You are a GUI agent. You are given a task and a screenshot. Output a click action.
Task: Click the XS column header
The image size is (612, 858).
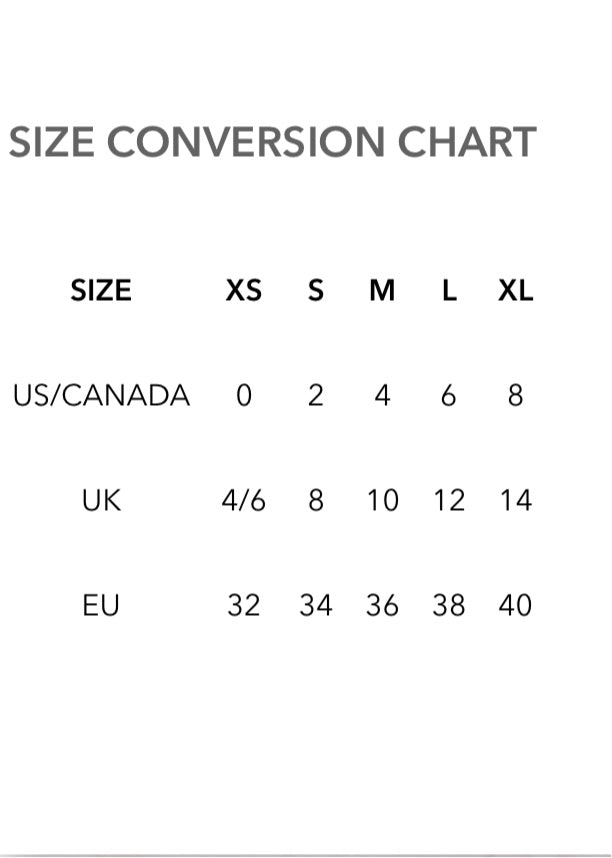point(244,291)
